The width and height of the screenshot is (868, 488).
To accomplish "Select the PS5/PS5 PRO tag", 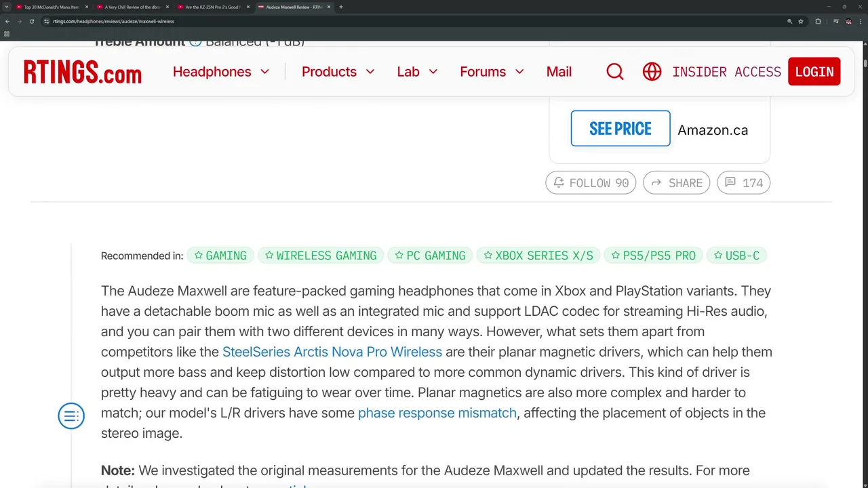I will 653,256.
